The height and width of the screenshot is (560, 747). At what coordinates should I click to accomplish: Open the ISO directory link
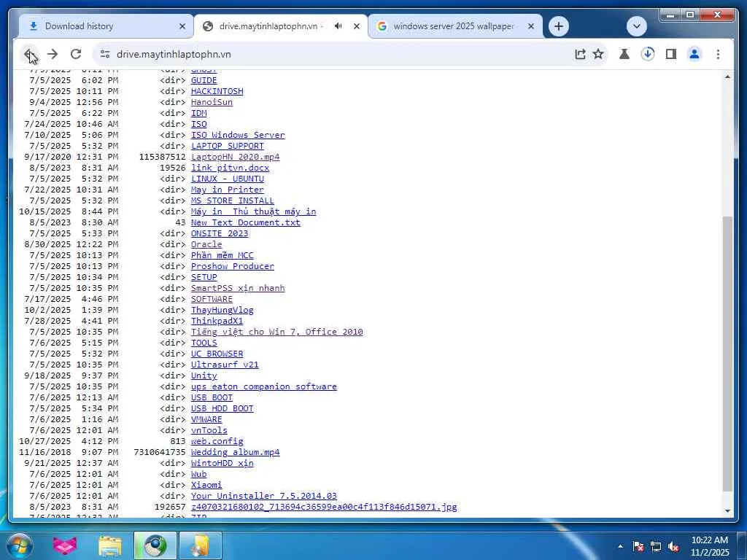tap(198, 124)
